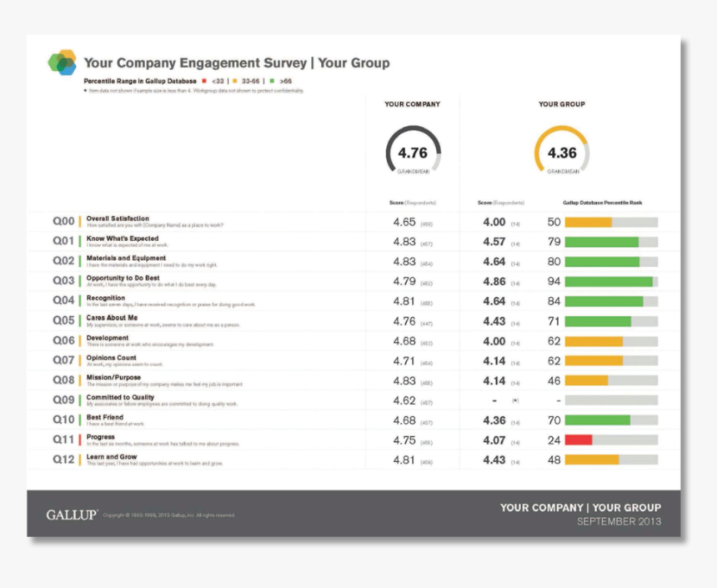
Task: Click group score 4.07 for Progress
Action: tap(494, 440)
